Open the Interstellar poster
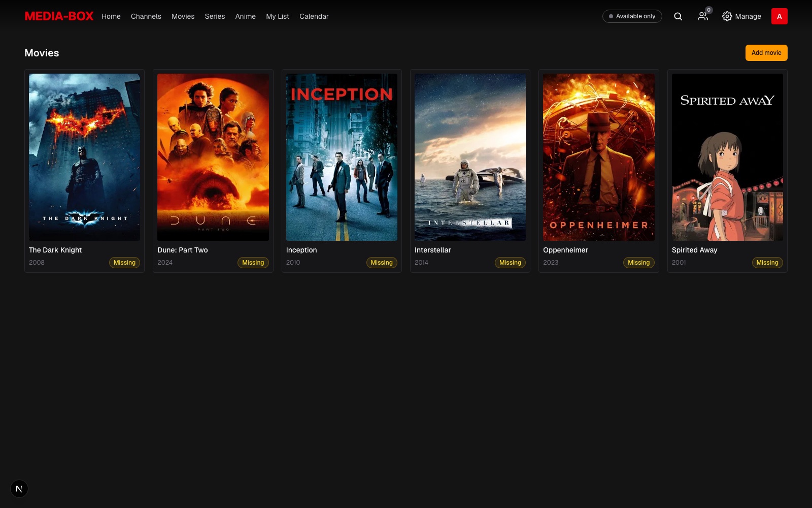This screenshot has width=812, height=508. tap(470, 157)
